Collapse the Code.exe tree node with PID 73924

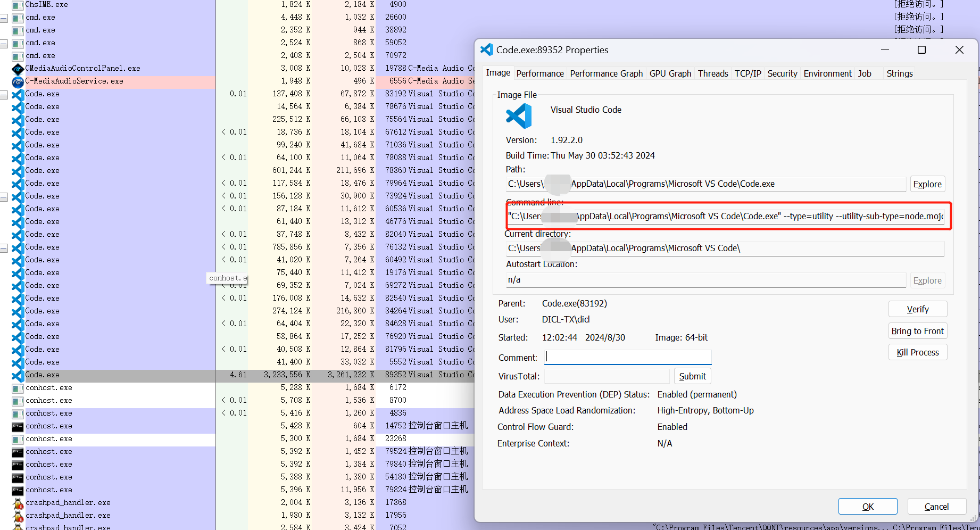(x=4, y=196)
